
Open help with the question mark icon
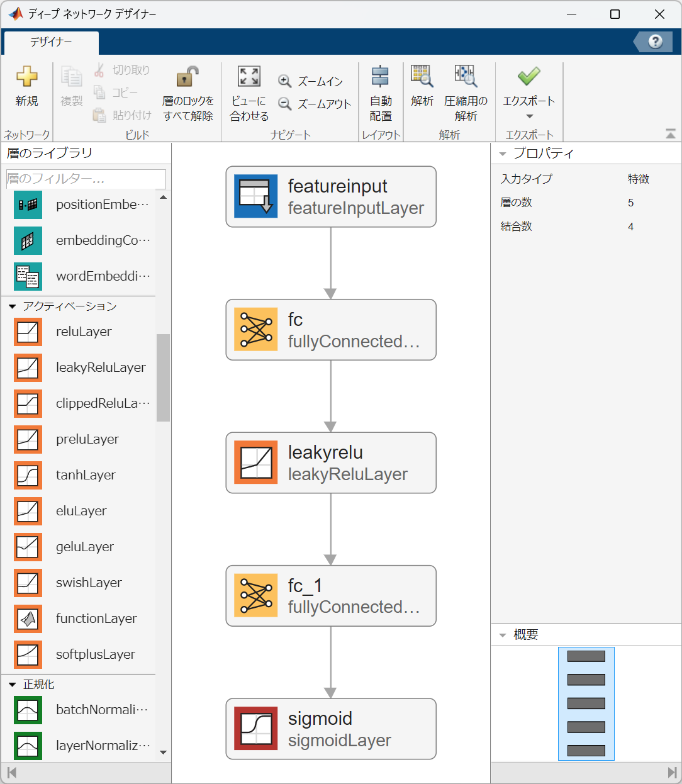(x=656, y=42)
